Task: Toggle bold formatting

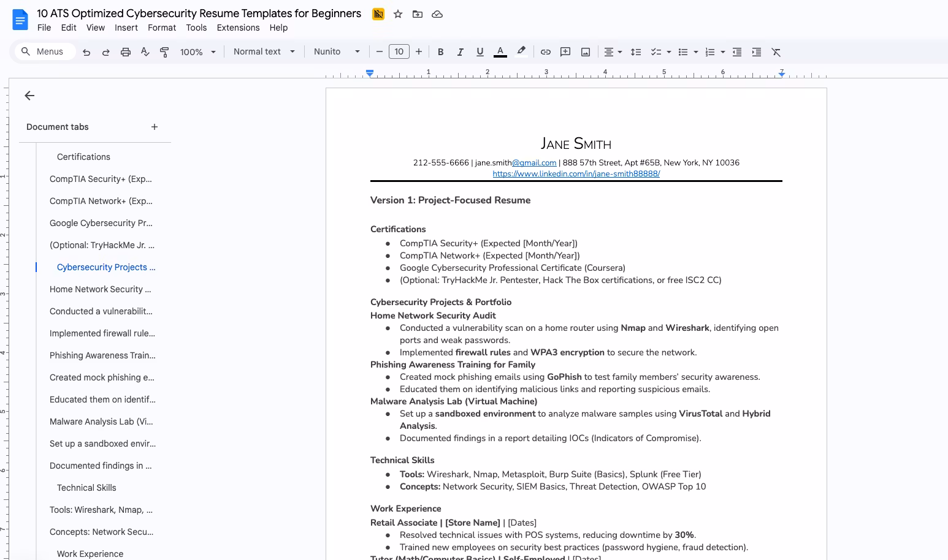Action: click(440, 52)
